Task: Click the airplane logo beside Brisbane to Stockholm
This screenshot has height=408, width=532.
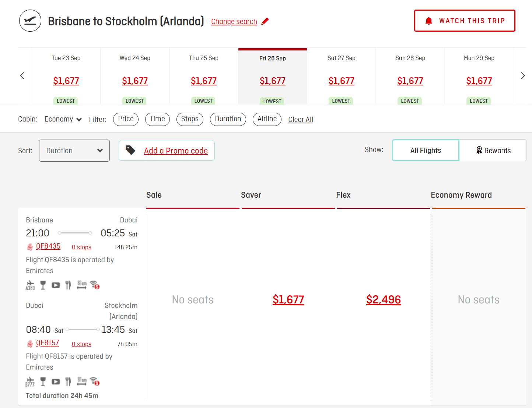Action: tap(30, 21)
